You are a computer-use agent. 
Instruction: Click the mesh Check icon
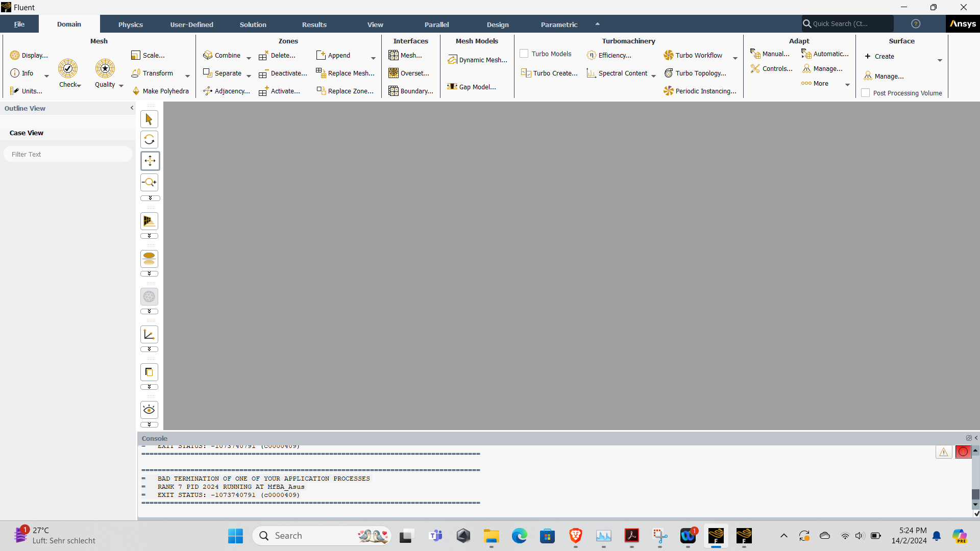[x=67, y=69]
